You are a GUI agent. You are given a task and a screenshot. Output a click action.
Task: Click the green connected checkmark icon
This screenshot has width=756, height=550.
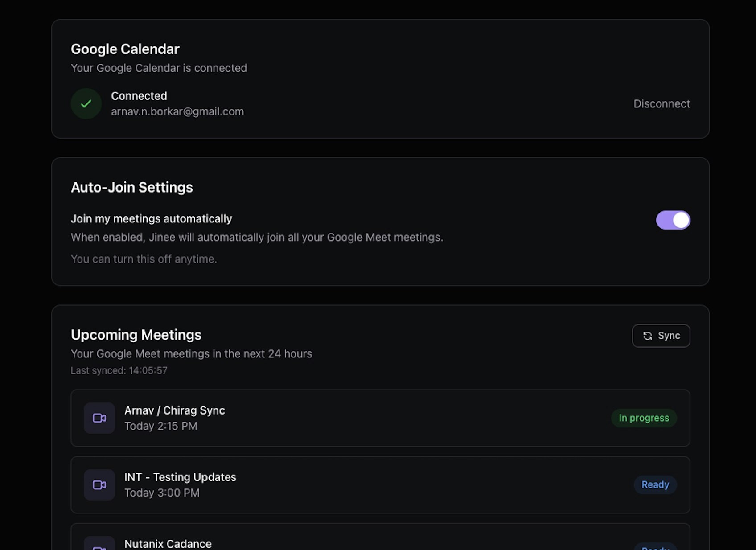pos(86,103)
